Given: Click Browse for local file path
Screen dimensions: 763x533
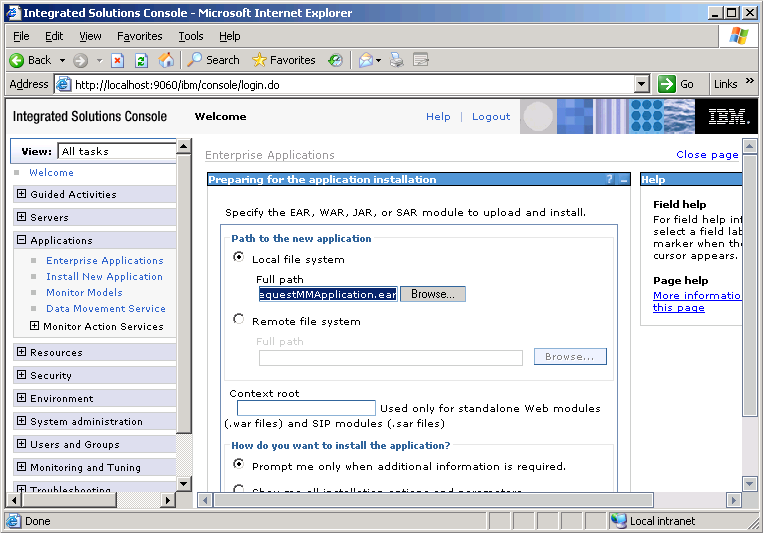Looking at the screenshot, I should click(x=433, y=294).
